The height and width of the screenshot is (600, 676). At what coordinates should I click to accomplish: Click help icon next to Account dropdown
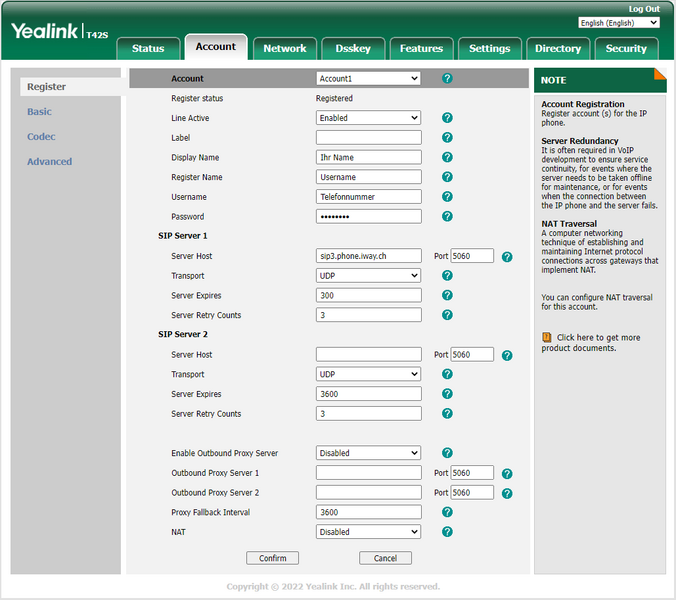coord(447,78)
